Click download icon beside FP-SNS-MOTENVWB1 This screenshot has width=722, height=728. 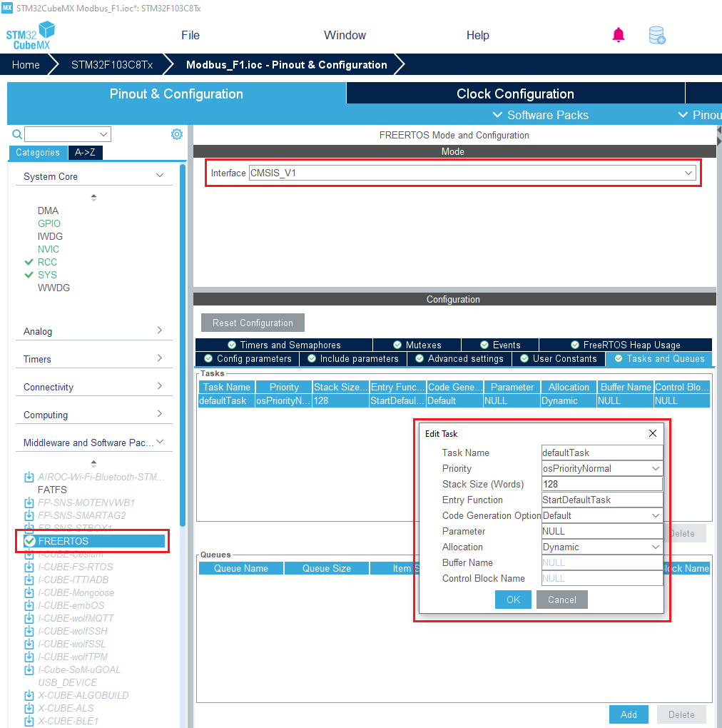pyautogui.click(x=29, y=503)
